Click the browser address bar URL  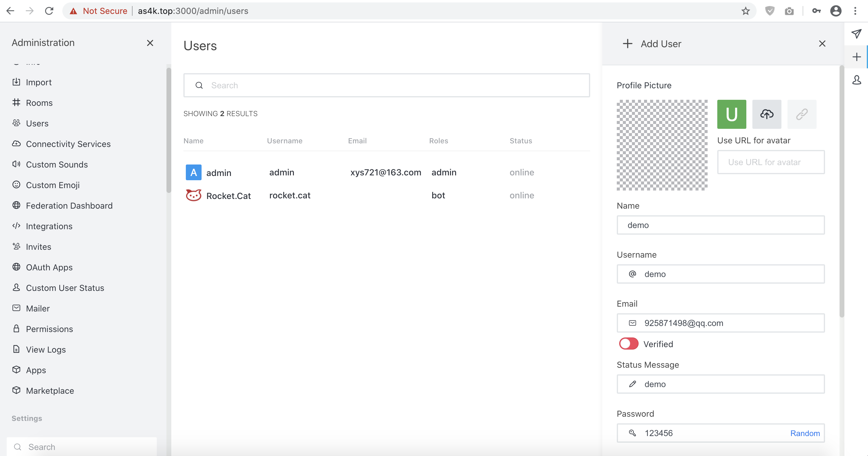193,11
